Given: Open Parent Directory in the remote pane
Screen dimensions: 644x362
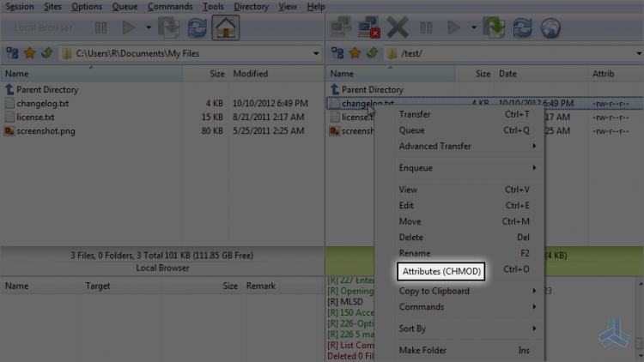Looking at the screenshot, I should click(372, 89).
